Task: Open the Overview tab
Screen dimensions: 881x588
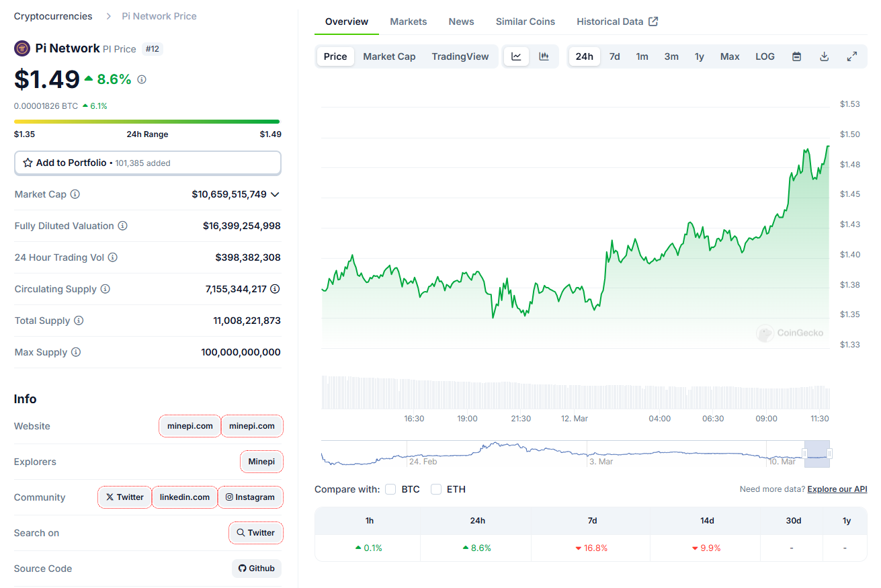Action: [x=347, y=22]
